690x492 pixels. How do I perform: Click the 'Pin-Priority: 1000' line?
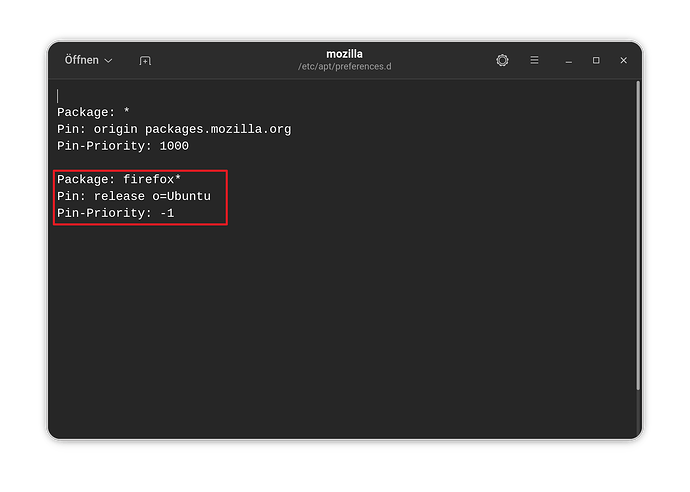pos(123,146)
